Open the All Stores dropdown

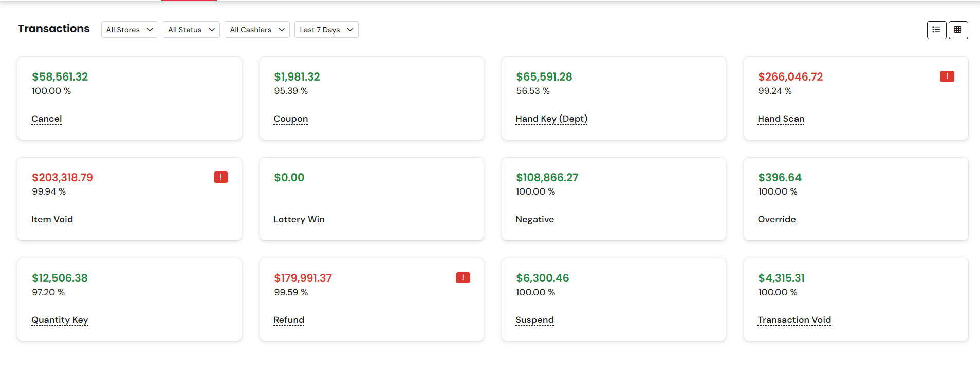130,30
